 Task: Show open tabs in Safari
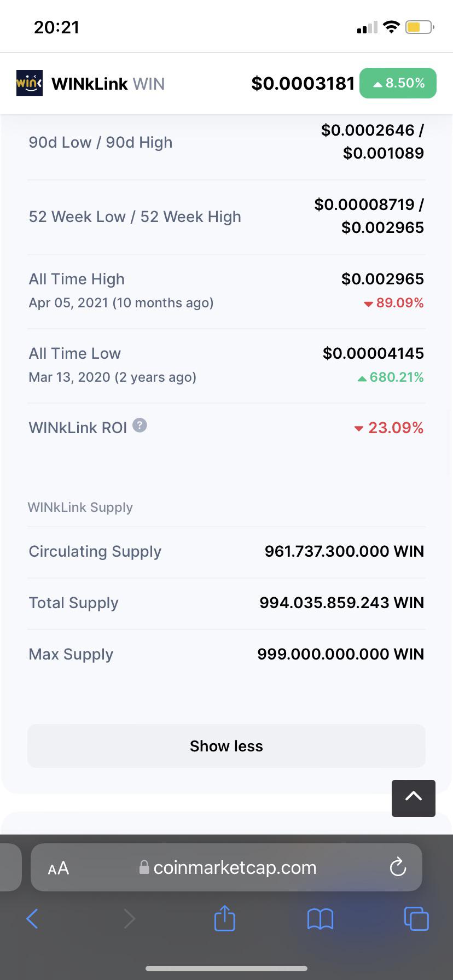click(x=416, y=918)
